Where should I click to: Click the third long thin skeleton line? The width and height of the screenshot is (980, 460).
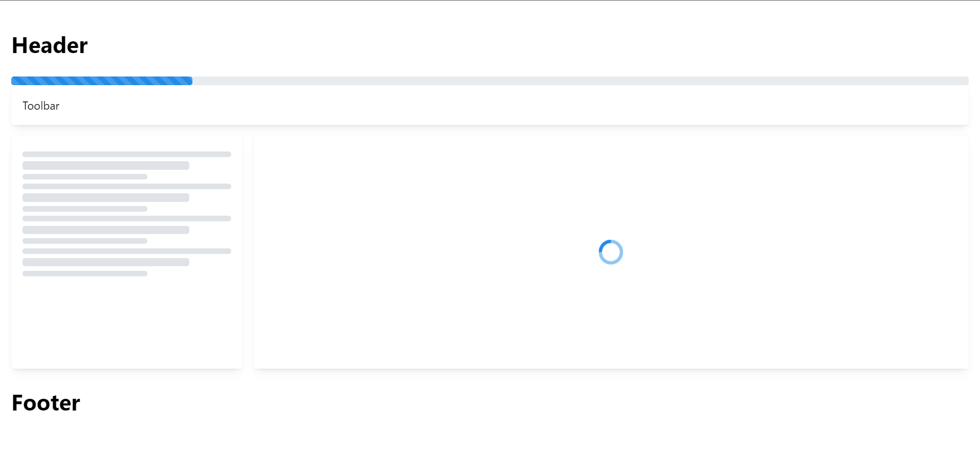pos(127,218)
